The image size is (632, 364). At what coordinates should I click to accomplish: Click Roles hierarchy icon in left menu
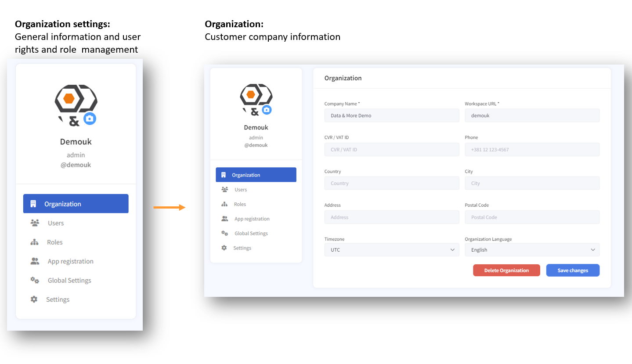(34, 242)
